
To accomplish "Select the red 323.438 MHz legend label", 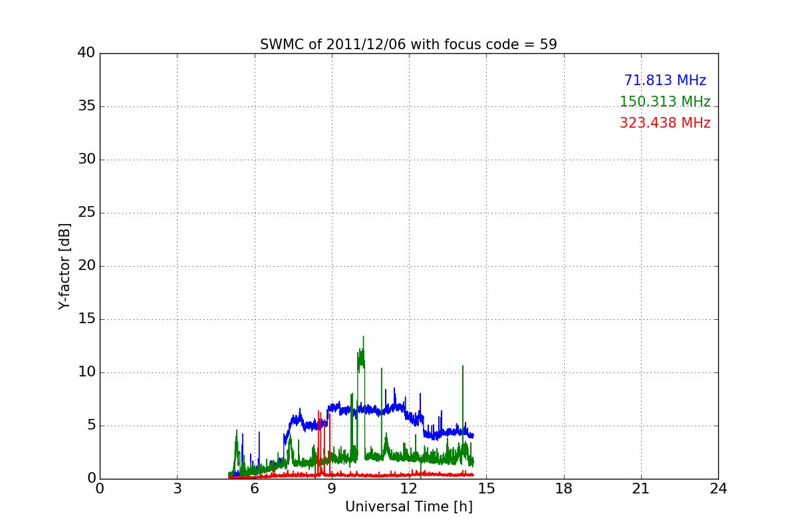I will pyautogui.click(x=665, y=123).
